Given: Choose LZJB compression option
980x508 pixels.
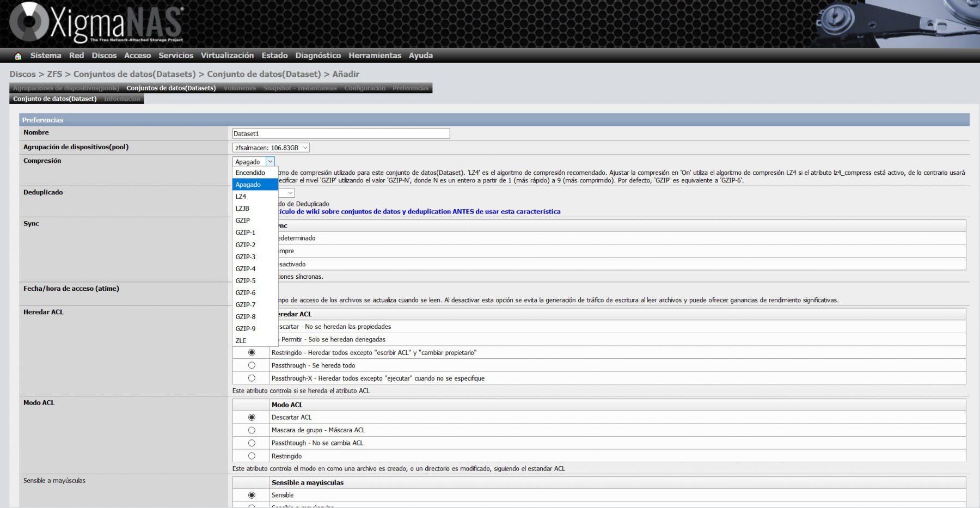Looking at the screenshot, I should (x=255, y=209).
